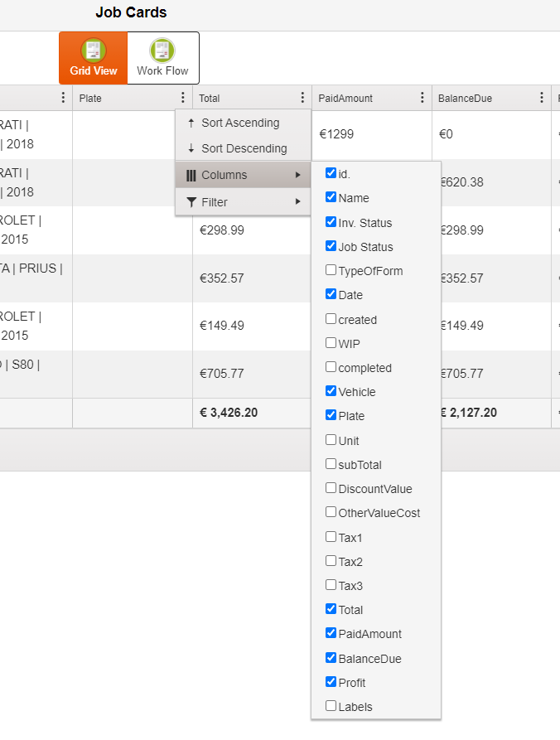This screenshot has width=560, height=740.
Task: Expand the Filter submenu
Action: tap(242, 201)
